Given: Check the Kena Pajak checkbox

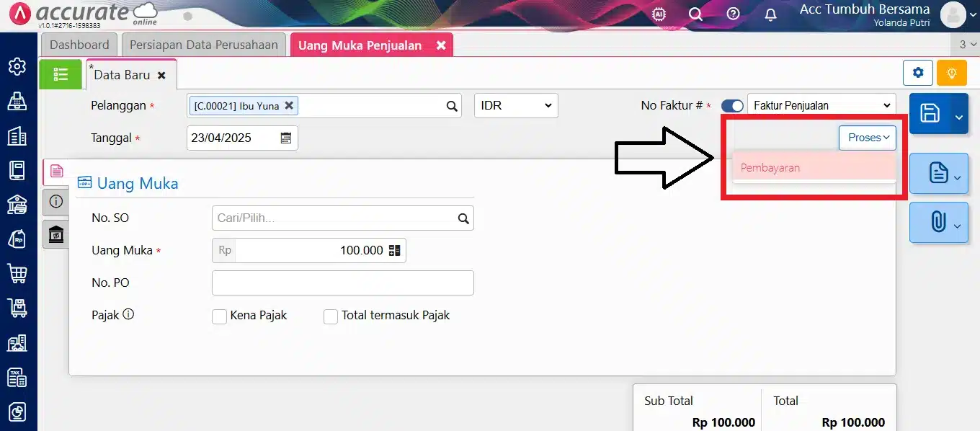Looking at the screenshot, I should (x=220, y=316).
